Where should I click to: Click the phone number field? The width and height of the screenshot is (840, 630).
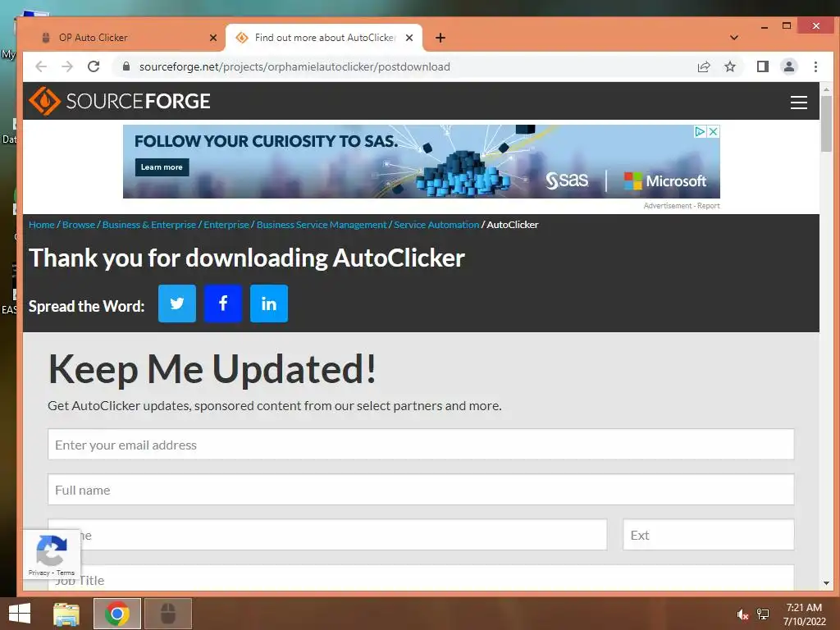coord(327,534)
